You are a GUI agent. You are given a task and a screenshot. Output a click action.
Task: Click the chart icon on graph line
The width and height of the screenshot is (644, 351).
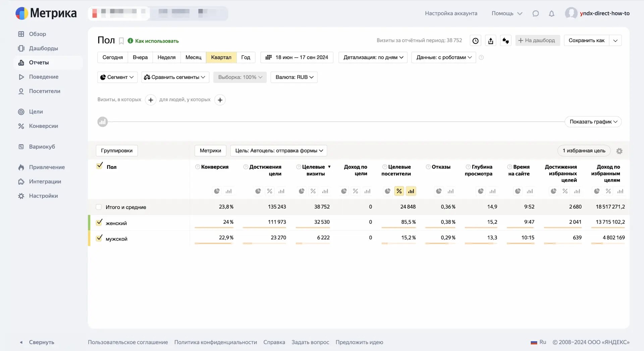[103, 122]
